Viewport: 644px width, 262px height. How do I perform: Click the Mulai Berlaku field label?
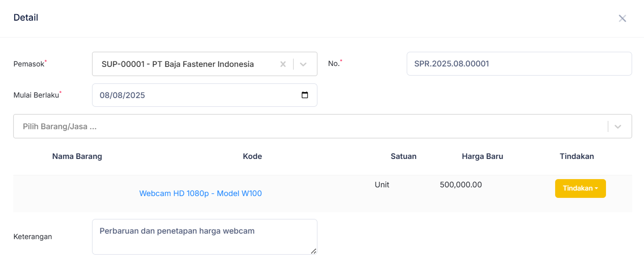coord(38,95)
